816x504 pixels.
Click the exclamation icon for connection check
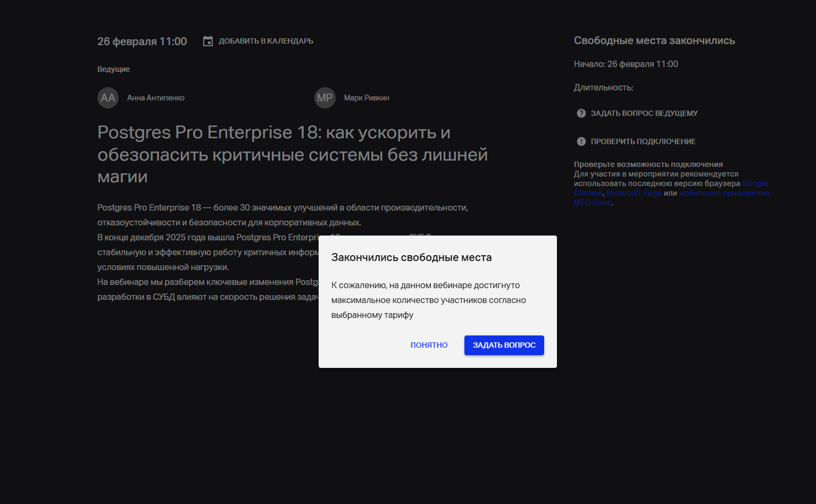(x=581, y=141)
